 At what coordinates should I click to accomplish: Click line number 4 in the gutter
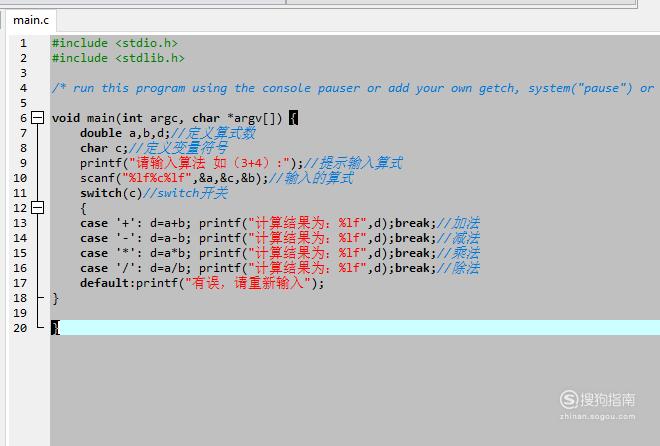pyautogui.click(x=23, y=88)
